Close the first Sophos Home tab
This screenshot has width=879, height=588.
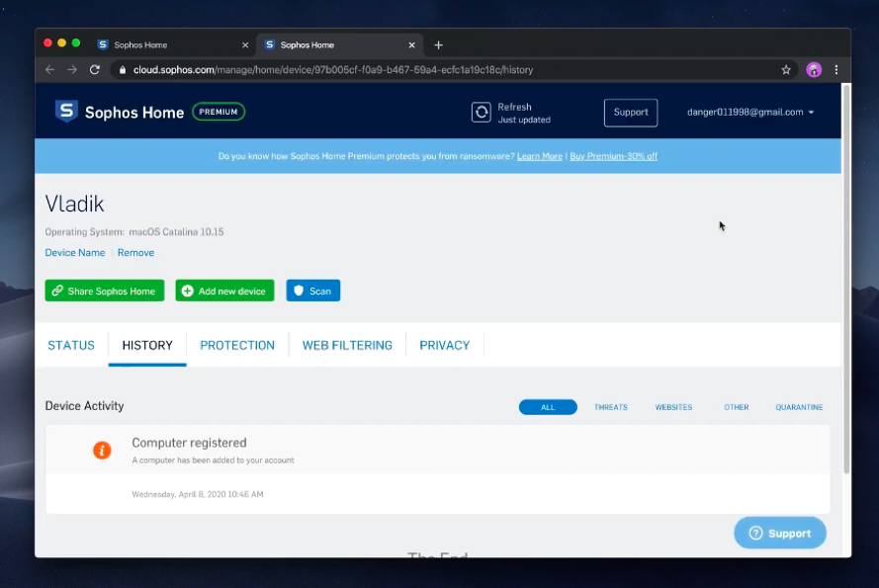[x=245, y=44]
